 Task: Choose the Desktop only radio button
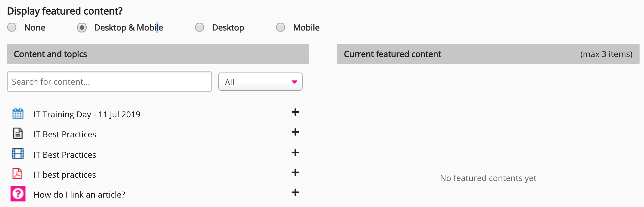click(x=200, y=27)
